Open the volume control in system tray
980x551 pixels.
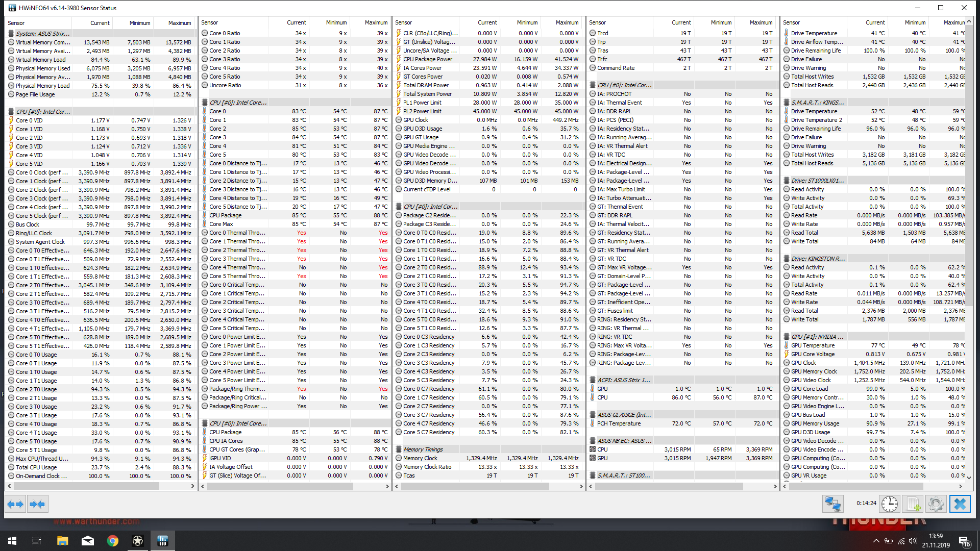click(913, 541)
